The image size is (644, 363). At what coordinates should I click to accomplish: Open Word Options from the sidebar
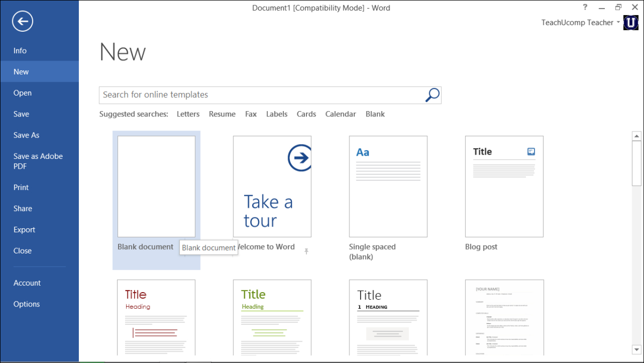tap(26, 303)
